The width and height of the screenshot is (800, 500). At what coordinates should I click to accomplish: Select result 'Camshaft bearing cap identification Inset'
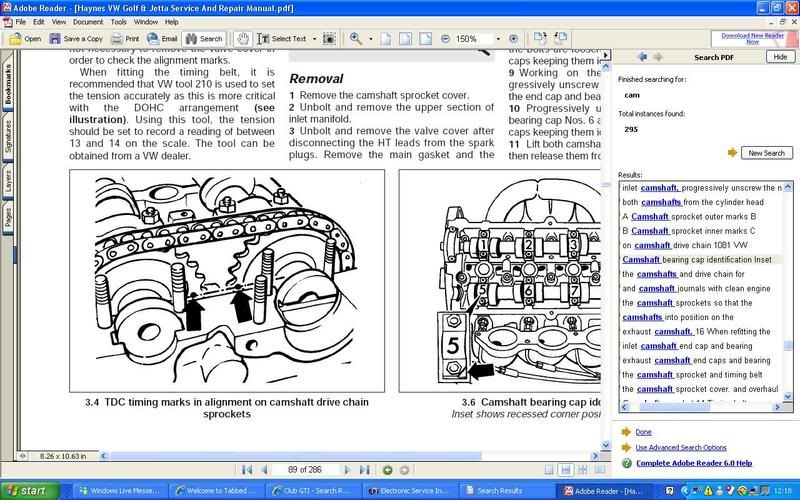[697, 260]
